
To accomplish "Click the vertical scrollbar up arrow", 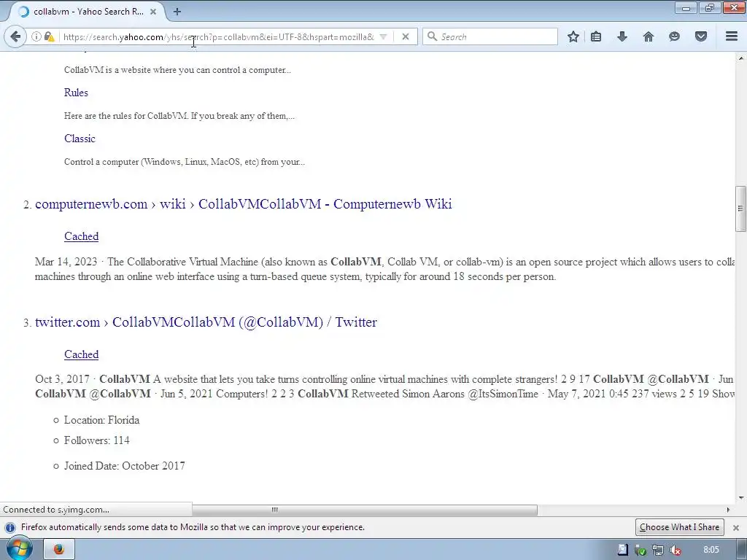I will (x=741, y=58).
